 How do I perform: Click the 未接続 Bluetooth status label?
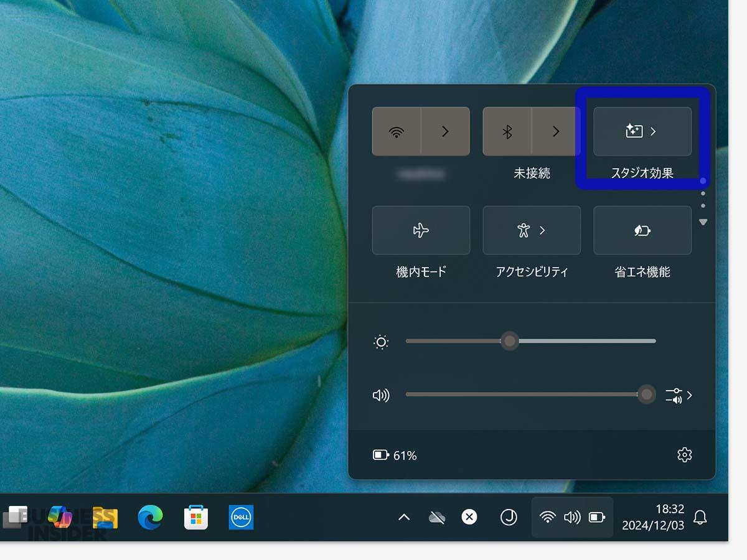pyautogui.click(x=532, y=174)
